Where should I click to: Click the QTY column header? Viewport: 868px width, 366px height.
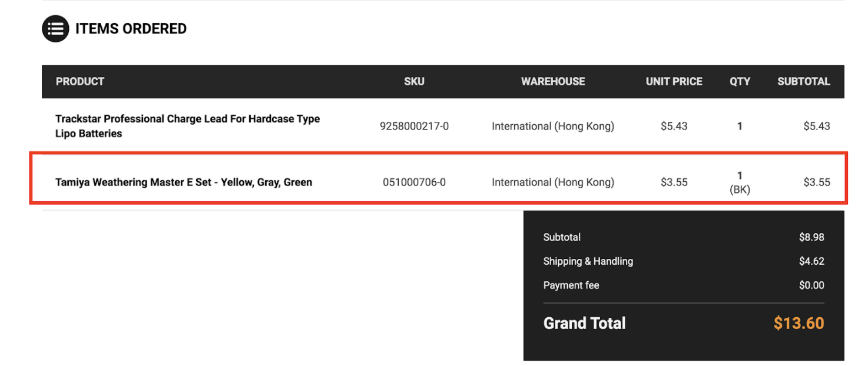(740, 82)
